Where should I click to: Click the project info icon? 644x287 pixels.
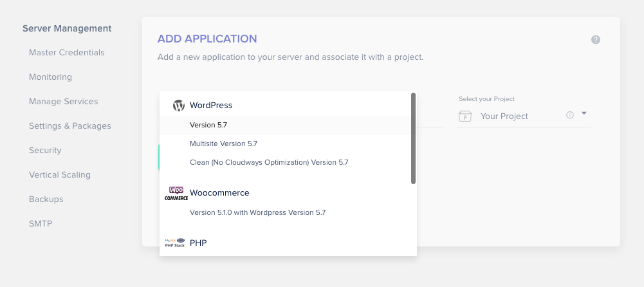tap(569, 115)
